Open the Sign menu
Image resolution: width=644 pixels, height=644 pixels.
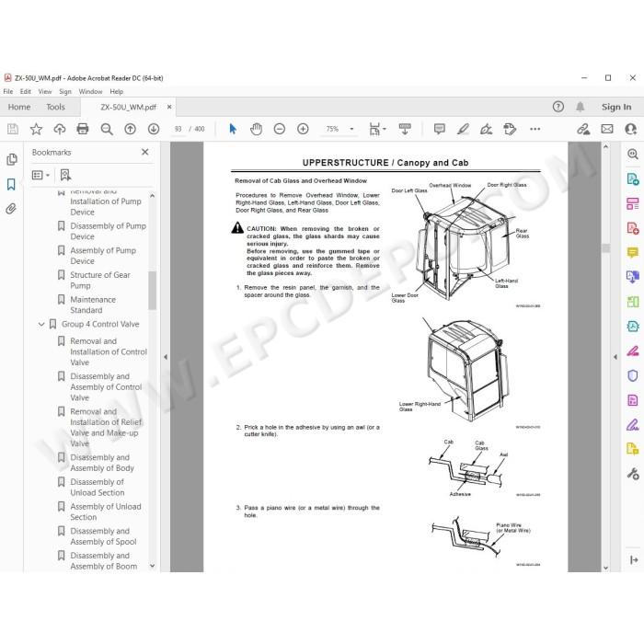pos(65,92)
